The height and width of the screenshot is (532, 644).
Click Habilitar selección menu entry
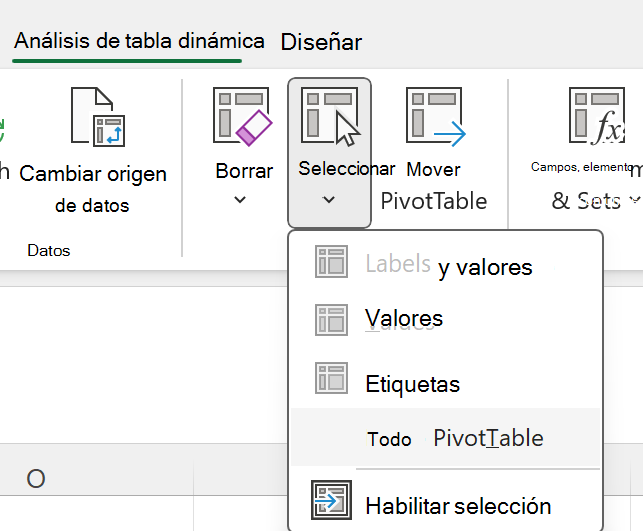click(446, 502)
